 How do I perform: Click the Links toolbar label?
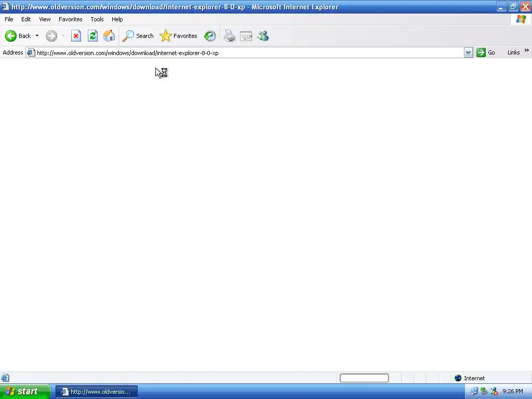(513, 52)
